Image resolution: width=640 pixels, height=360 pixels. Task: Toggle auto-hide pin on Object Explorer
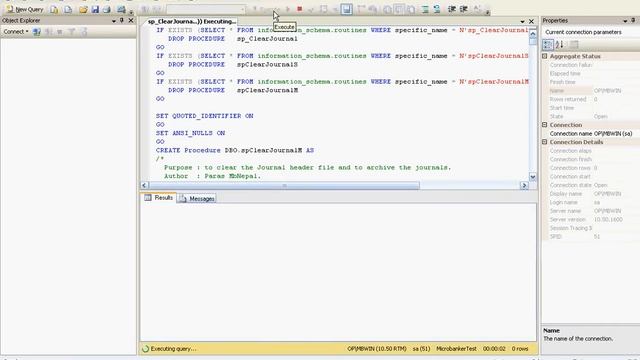click(122, 20)
